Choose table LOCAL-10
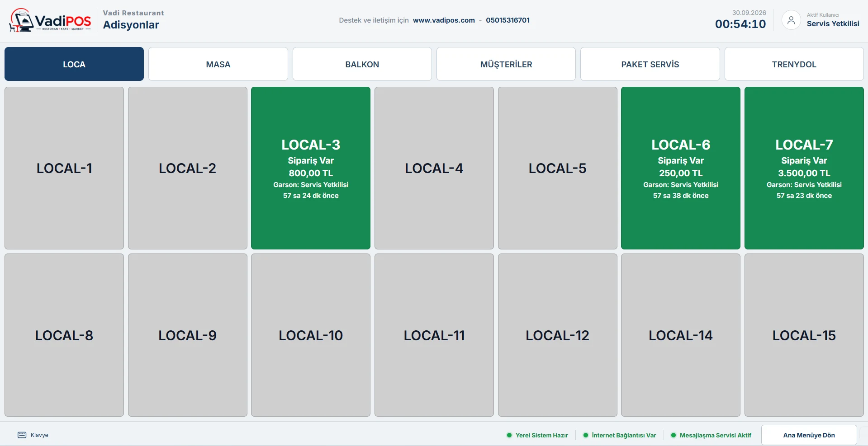 pyautogui.click(x=311, y=335)
